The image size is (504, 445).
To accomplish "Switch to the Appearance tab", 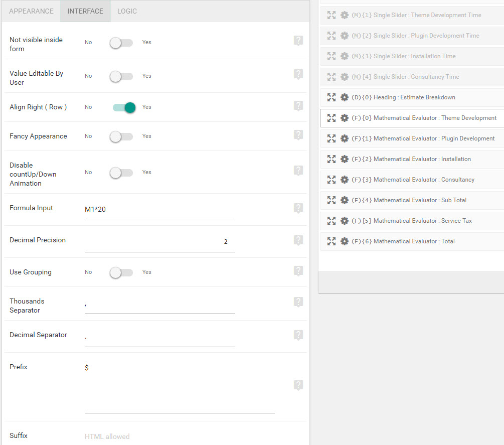I will [31, 11].
